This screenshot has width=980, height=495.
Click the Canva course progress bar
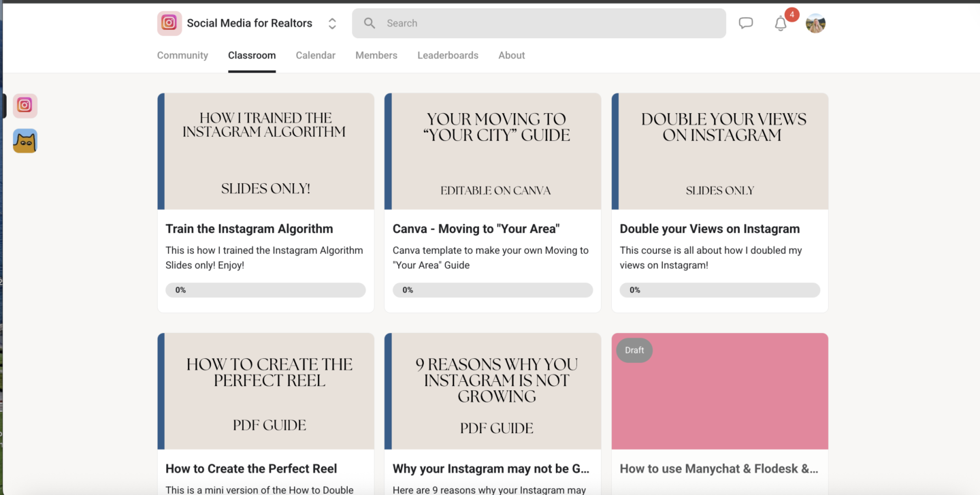(x=493, y=290)
